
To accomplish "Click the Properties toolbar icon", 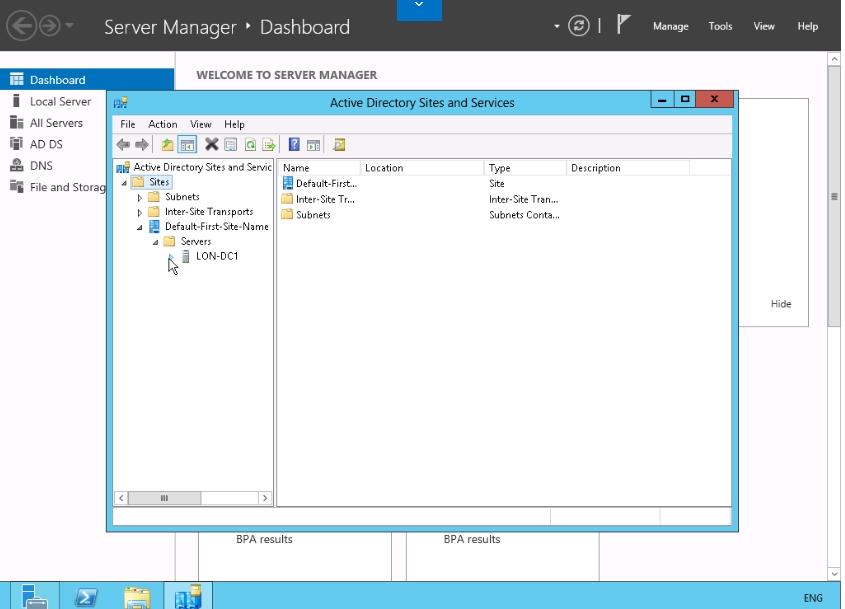I will point(230,145).
